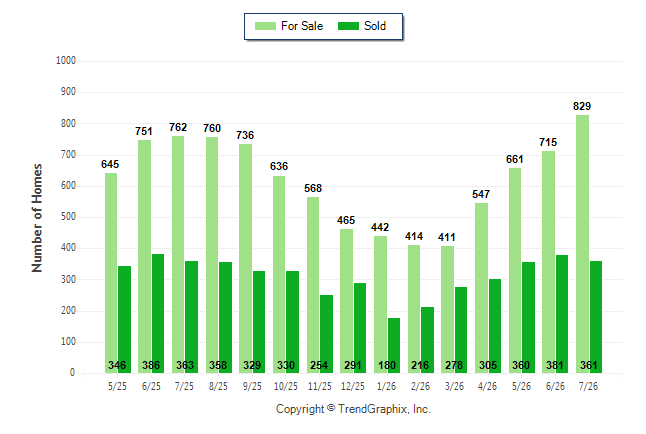This screenshot has width=646, height=434.
Task: Select the 645 For Sale bar for 5/25
Action: [x=111, y=273]
